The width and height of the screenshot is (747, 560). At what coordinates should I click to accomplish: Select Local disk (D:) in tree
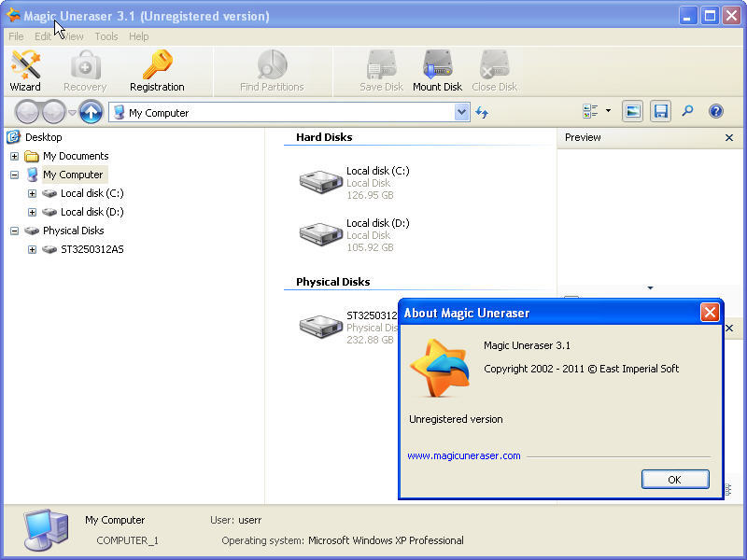pos(92,212)
